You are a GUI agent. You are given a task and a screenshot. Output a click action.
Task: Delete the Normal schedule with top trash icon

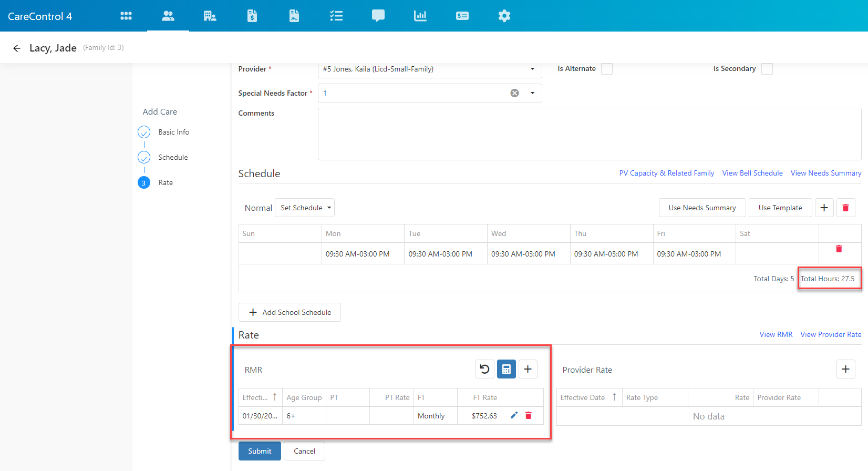click(846, 208)
